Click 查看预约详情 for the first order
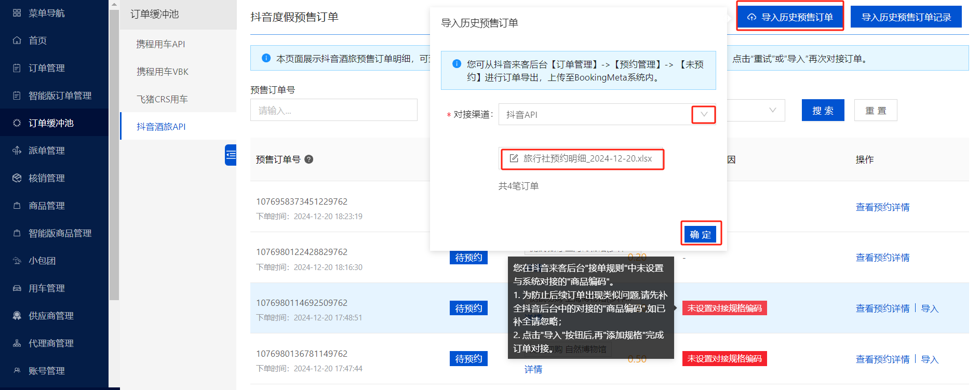 882,207
